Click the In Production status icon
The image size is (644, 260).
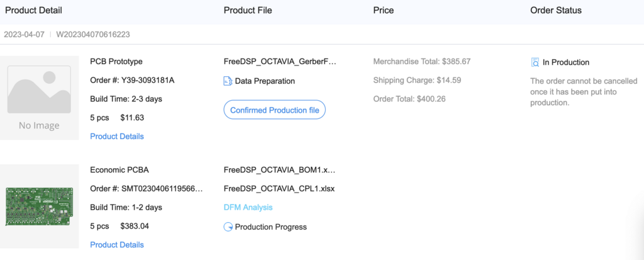(535, 62)
